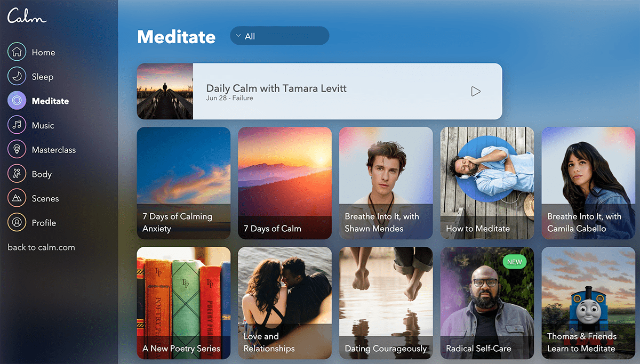This screenshot has height=364, width=640.
Task: Open Thomas & Friends Learn to Meditate
Action: (588, 303)
